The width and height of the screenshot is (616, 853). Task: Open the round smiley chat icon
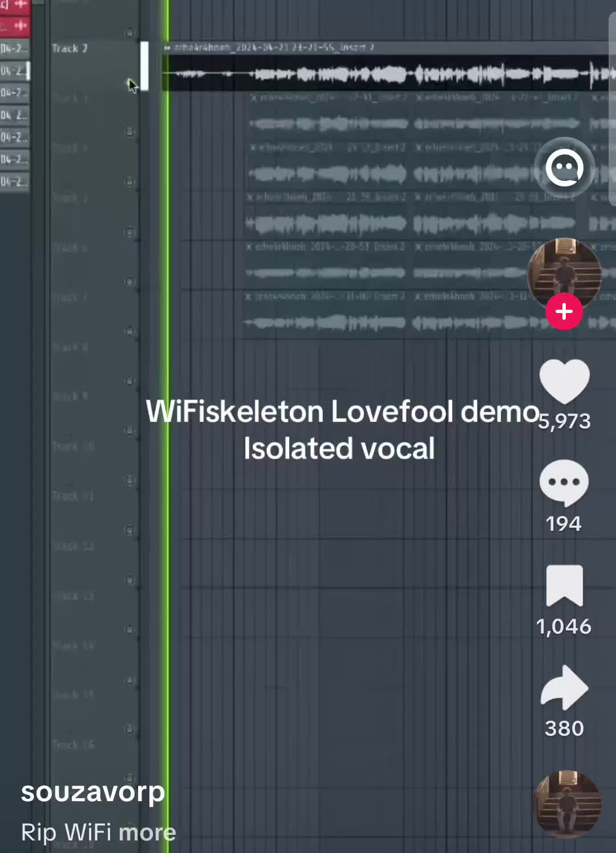point(565,168)
